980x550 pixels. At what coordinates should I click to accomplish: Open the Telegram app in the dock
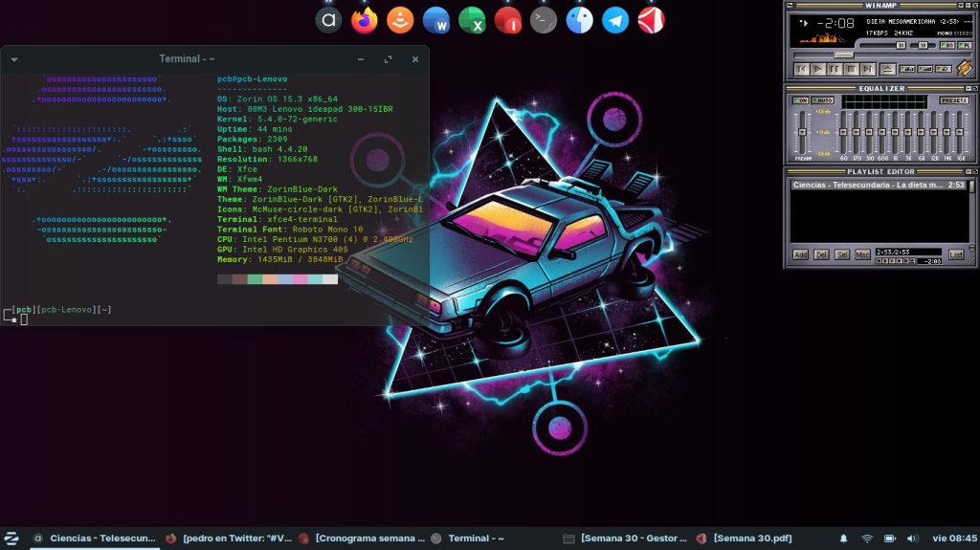click(x=615, y=20)
